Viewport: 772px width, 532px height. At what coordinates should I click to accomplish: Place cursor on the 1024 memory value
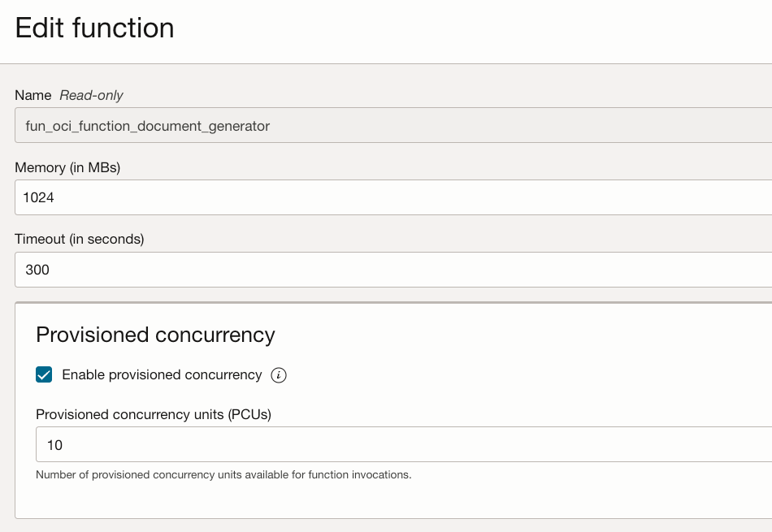39,197
